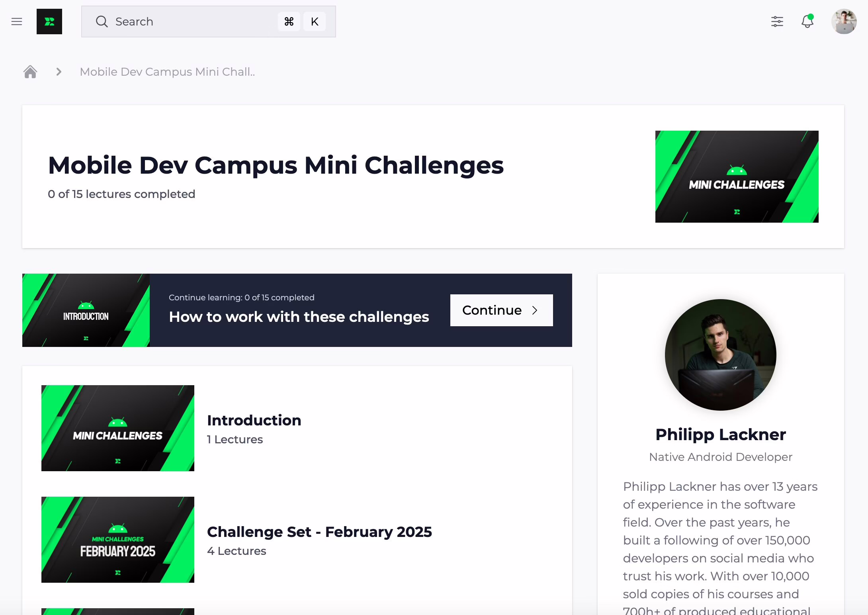Open the notifications bell
Image resolution: width=868 pixels, height=615 pixels.
click(807, 22)
